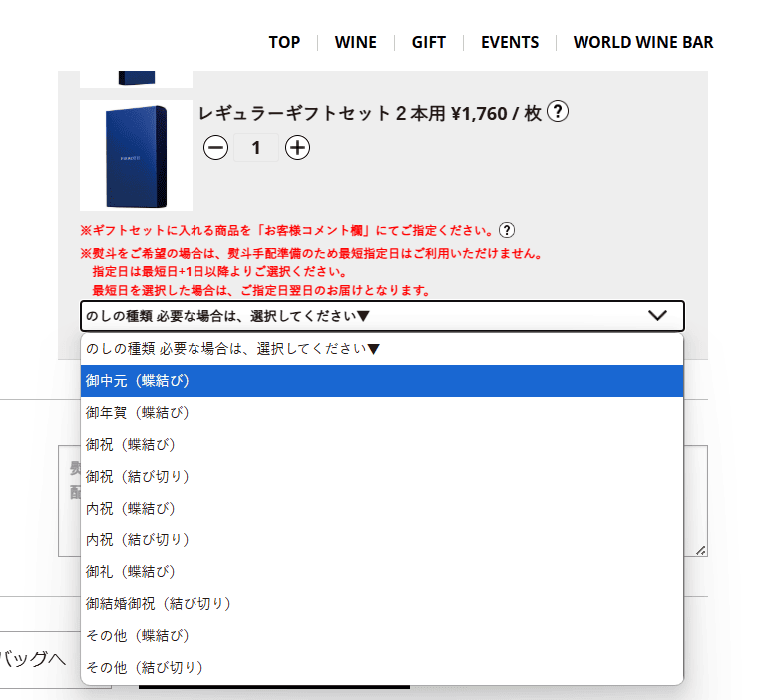
Task: Click the minus icon to decrease quantity
Action: click(x=215, y=148)
